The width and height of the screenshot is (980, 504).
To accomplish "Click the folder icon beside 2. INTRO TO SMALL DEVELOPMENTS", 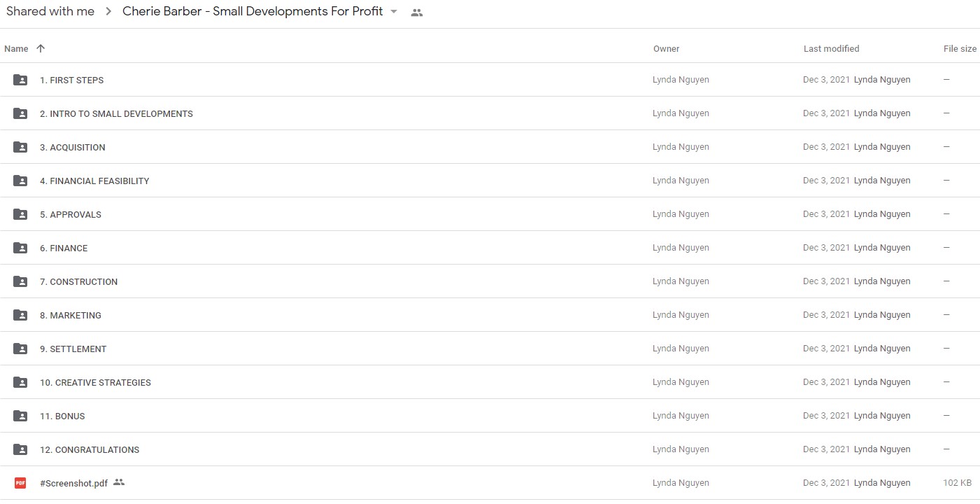I will [20, 113].
